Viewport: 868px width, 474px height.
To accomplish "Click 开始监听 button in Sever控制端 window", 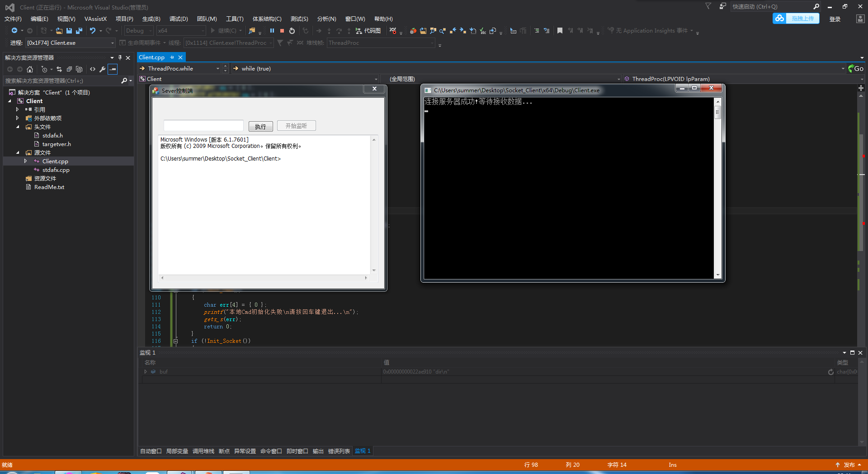I will click(x=296, y=126).
